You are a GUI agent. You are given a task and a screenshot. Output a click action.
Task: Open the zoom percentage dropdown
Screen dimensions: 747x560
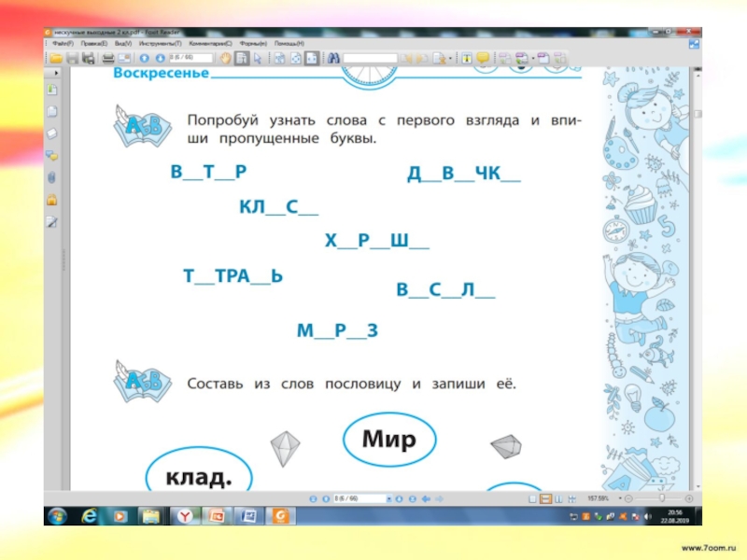click(620, 498)
